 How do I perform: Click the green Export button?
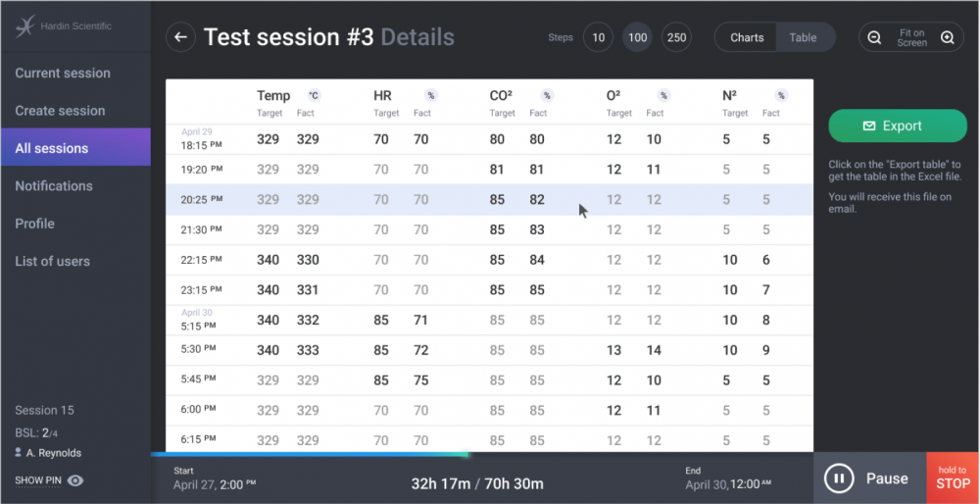[x=897, y=126]
